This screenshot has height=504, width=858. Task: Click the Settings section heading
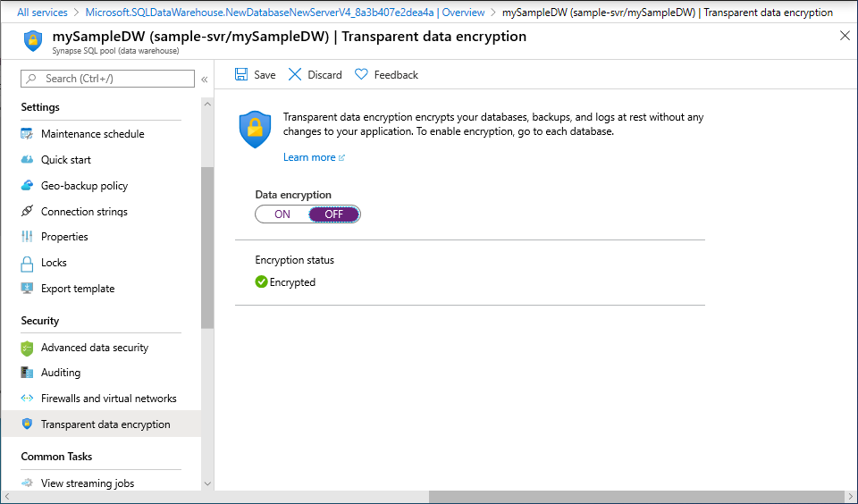point(40,107)
